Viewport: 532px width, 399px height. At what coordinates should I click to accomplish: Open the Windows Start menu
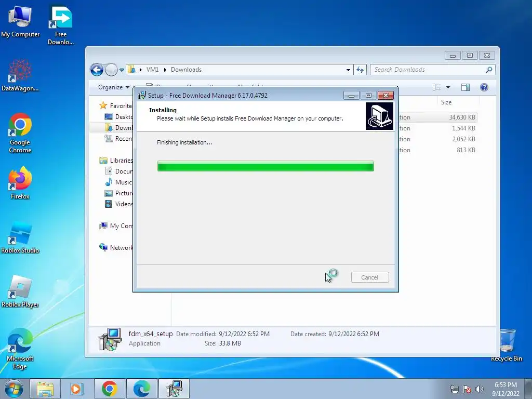[x=14, y=389]
